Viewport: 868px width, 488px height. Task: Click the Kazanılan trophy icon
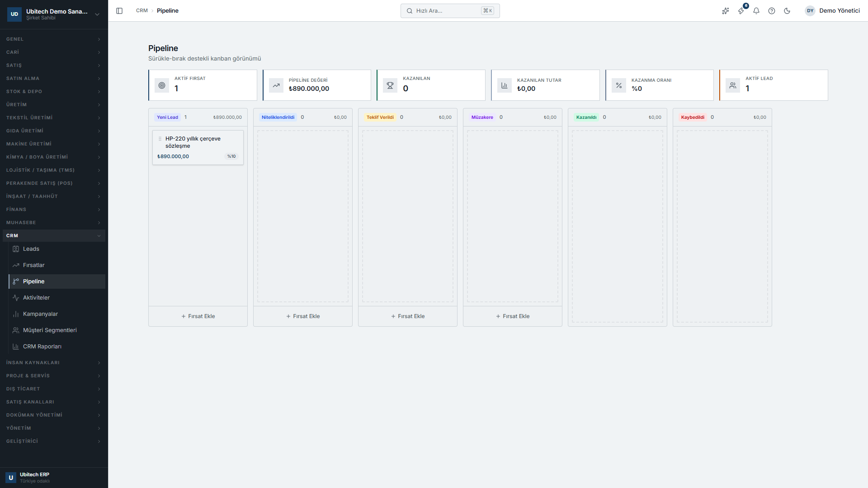pos(390,85)
